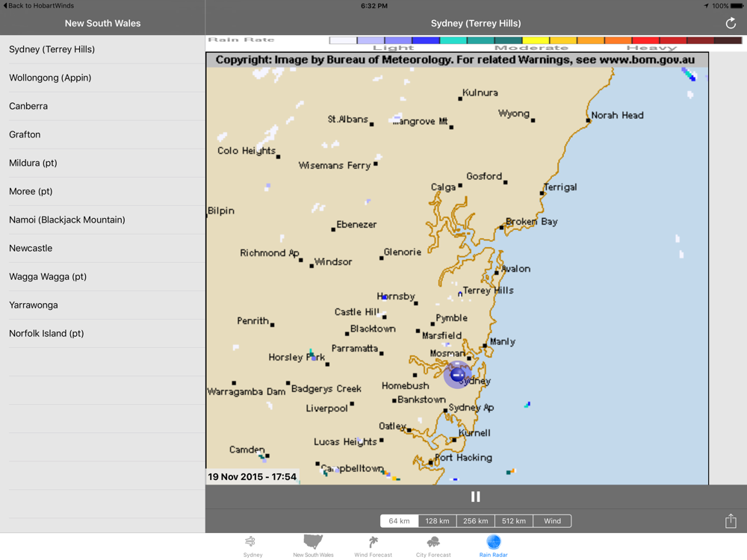This screenshot has height=560, width=747.
Task: Pause the radar animation loop
Action: (475, 497)
